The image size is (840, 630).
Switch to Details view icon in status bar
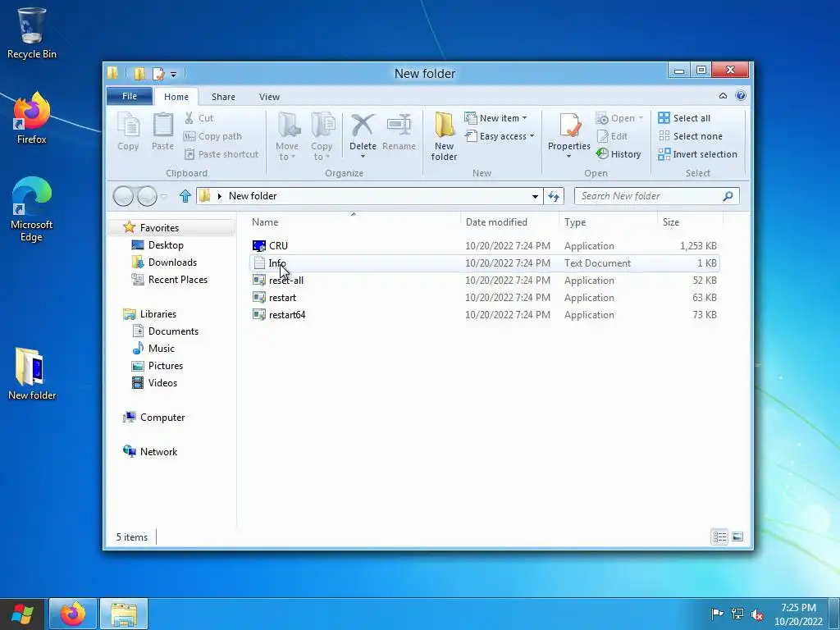pyautogui.click(x=719, y=536)
